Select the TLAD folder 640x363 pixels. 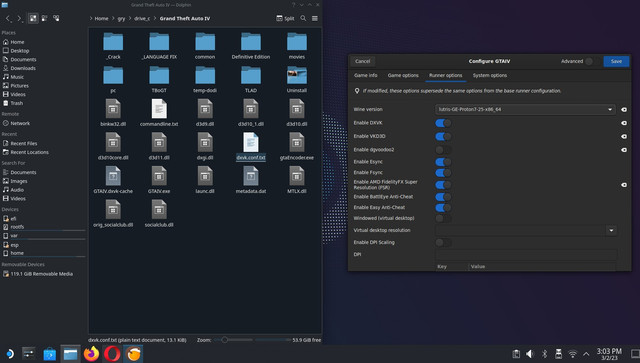(251, 80)
